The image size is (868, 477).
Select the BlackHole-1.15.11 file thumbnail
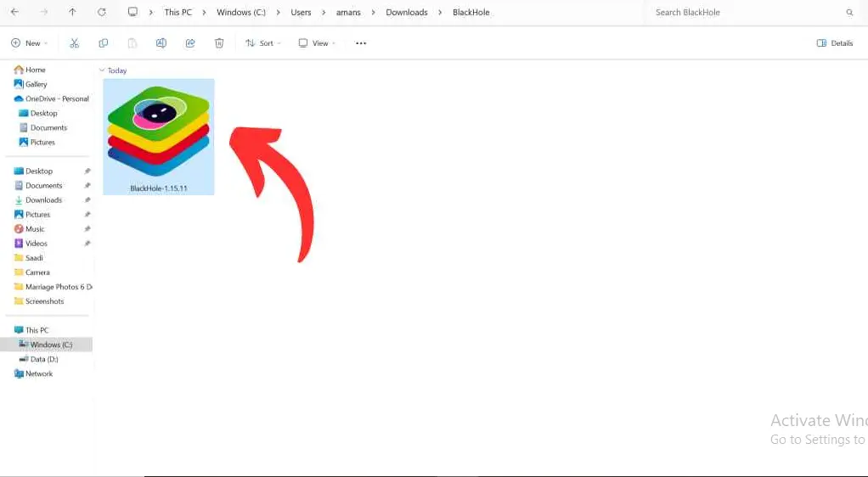159,136
